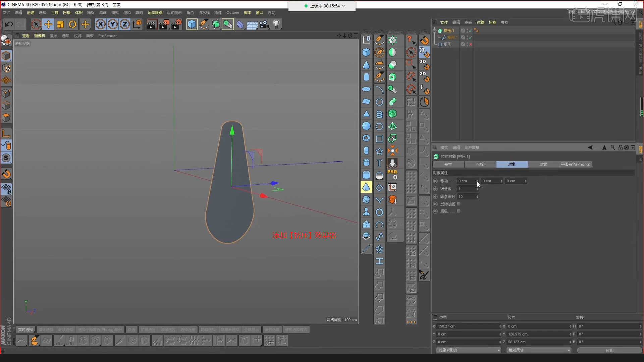This screenshot has height=362, width=644.
Task: Switch to the Model mode cube icon
Action: pos(6,56)
